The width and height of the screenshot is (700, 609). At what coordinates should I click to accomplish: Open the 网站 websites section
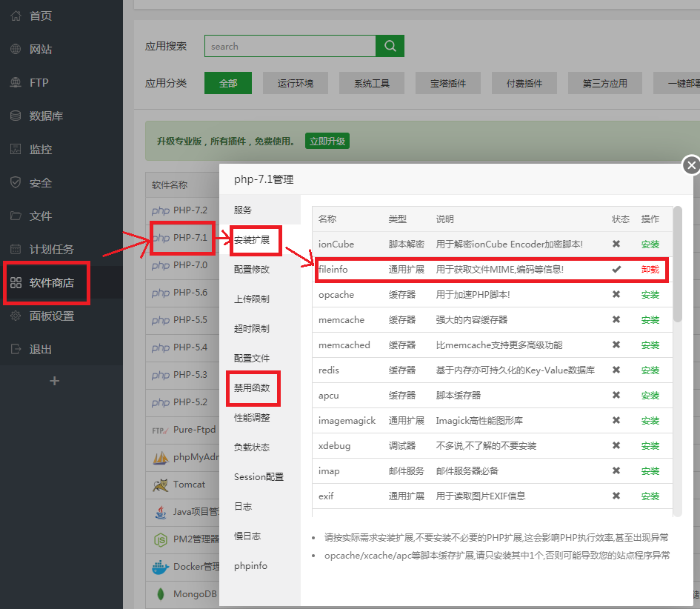click(37, 49)
